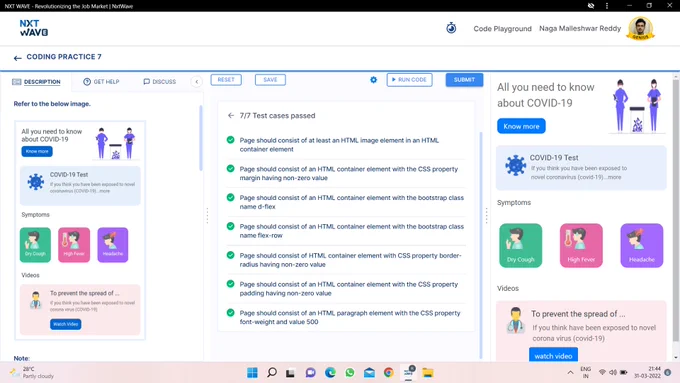Switch to the Description tab
The height and width of the screenshot is (383, 680).
tap(36, 82)
